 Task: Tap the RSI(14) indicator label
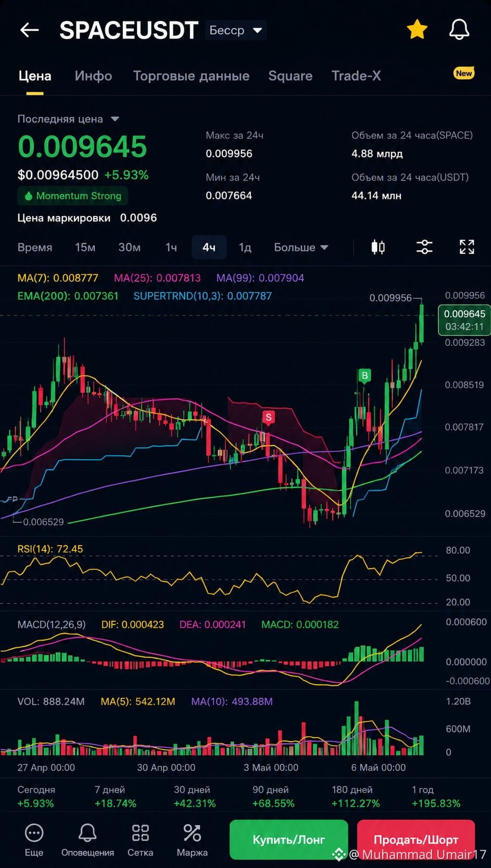50,549
